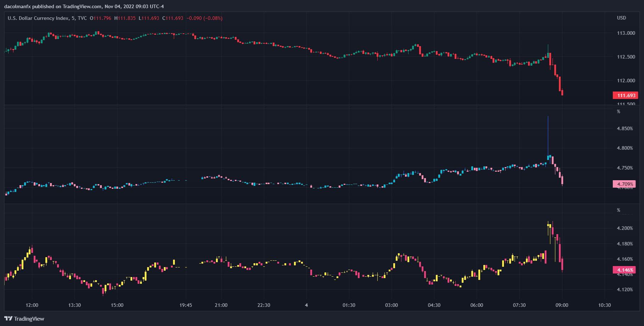Select the 112.500 price axis label
The height and width of the screenshot is (326, 644).
click(x=626, y=57)
